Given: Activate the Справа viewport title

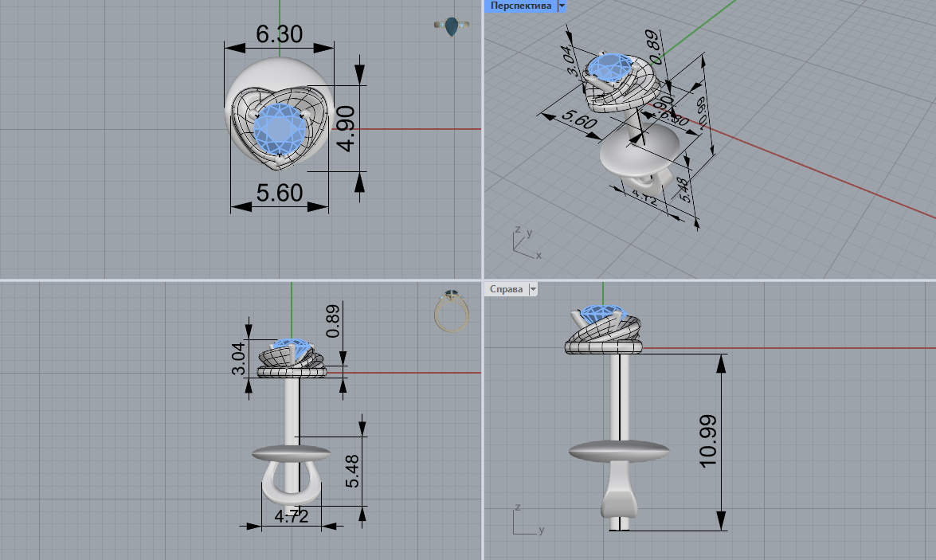Looking at the screenshot, I should [x=506, y=289].
